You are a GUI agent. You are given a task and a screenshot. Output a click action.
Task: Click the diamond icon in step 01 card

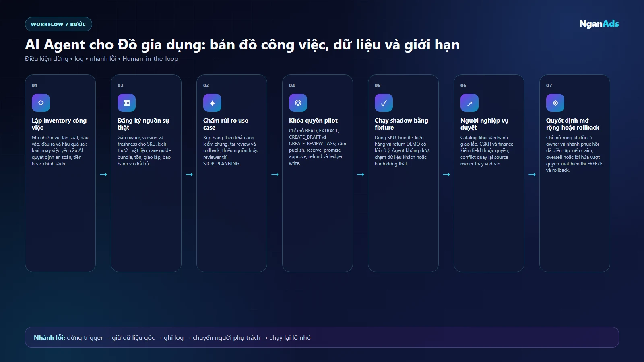41,103
